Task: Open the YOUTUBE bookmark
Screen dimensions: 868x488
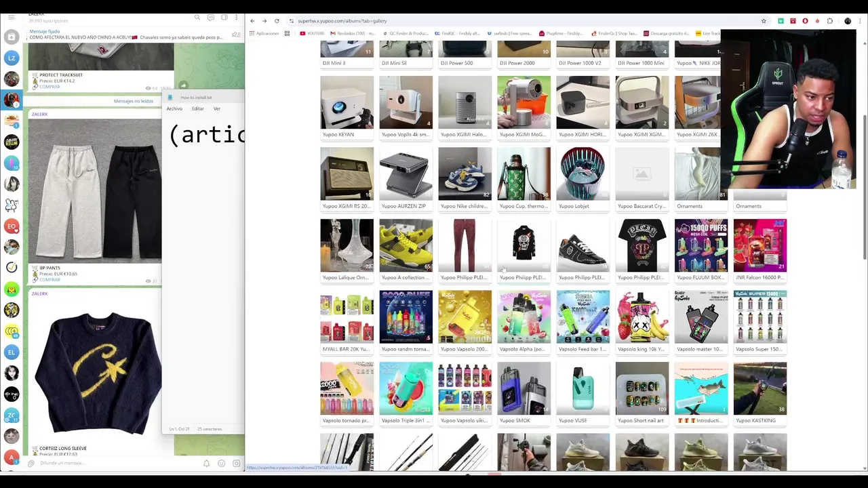Action: (x=313, y=33)
